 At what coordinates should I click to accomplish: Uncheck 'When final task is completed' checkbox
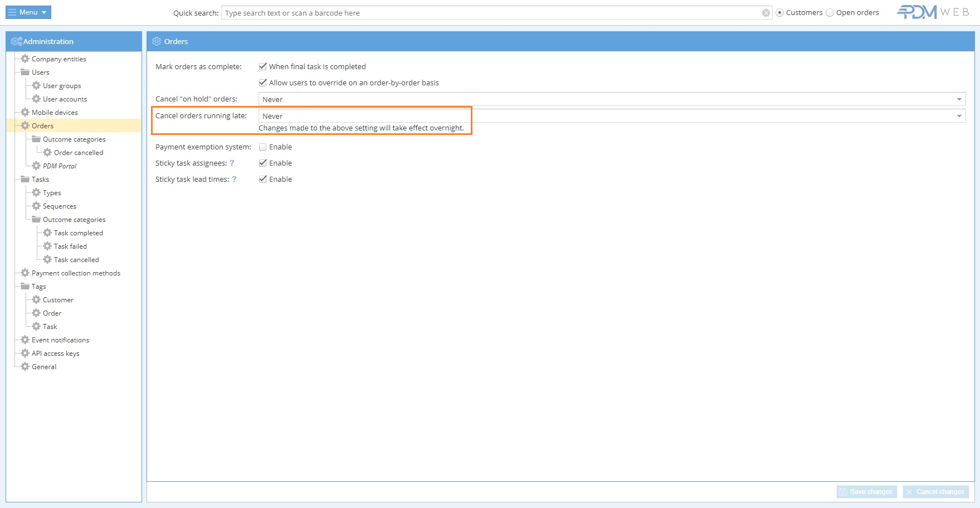(x=263, y=66)
